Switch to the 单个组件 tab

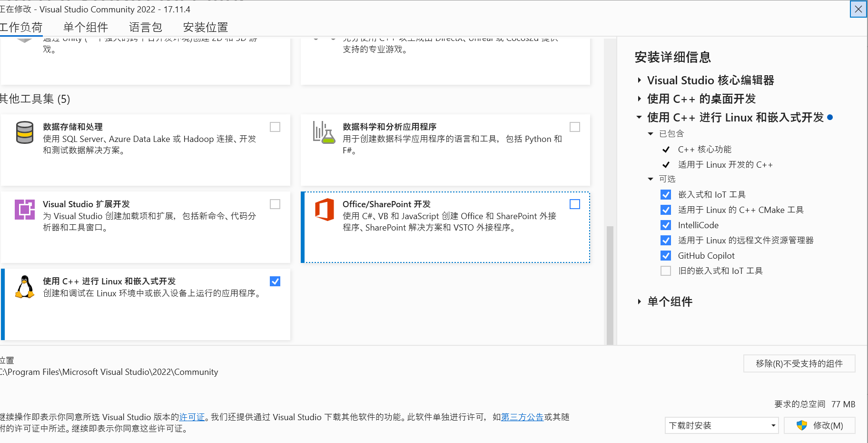click(x=86, y=28)
